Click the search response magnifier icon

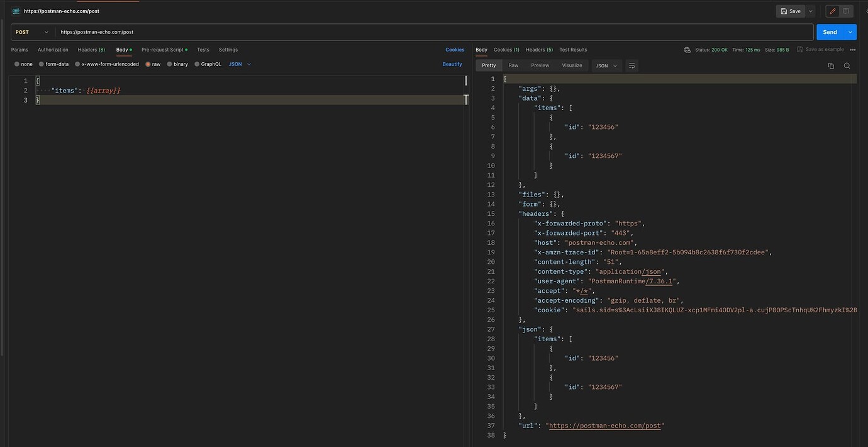(847, 65)
